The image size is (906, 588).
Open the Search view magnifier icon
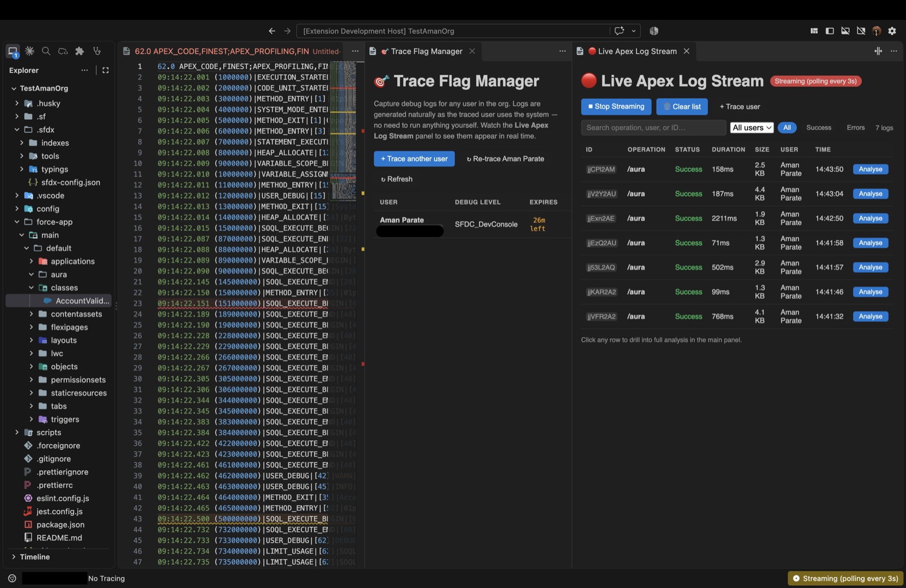point(46,51)
